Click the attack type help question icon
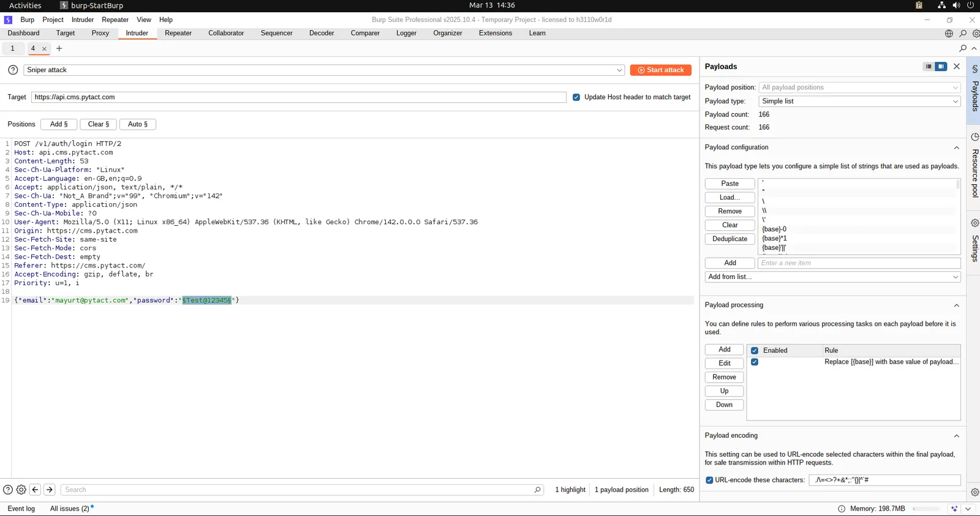Image resolution: width=980 pixels, height=516 pixels. (x=13, y=70)
